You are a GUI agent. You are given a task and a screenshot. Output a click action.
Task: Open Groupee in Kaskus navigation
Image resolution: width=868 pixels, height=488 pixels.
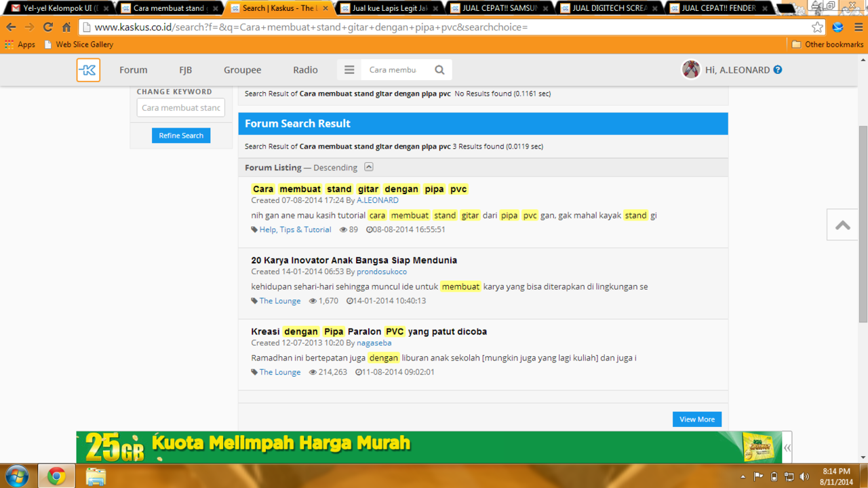coord(243,70)
